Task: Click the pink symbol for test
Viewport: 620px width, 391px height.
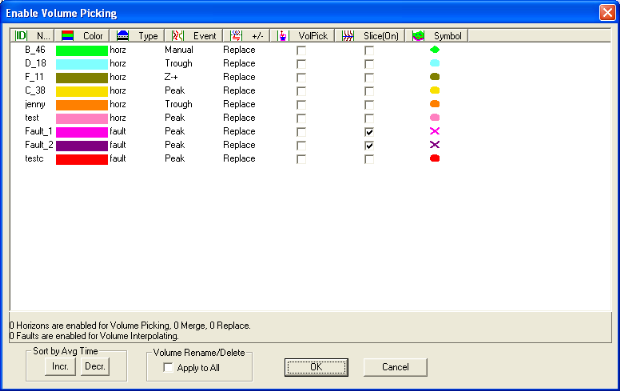Action: point(435,118)
